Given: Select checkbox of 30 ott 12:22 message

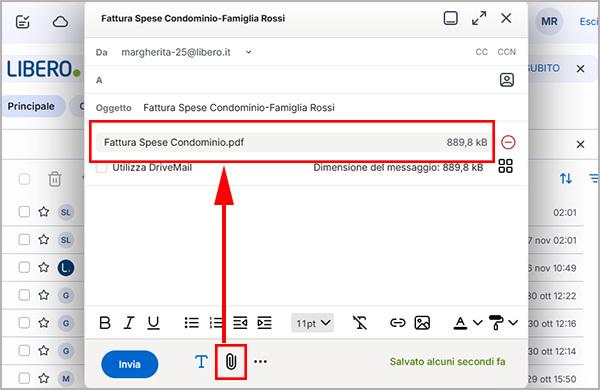Looking at the screenshot, I should tap(24, 295).
